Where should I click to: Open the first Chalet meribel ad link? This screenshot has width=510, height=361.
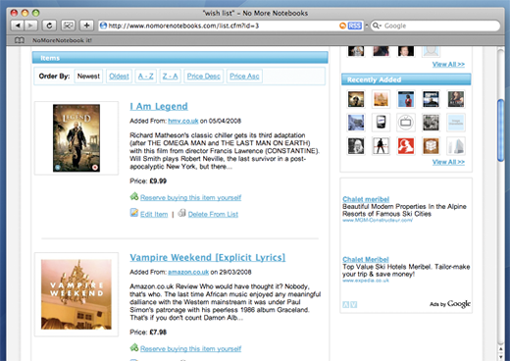tap(366, 199)
